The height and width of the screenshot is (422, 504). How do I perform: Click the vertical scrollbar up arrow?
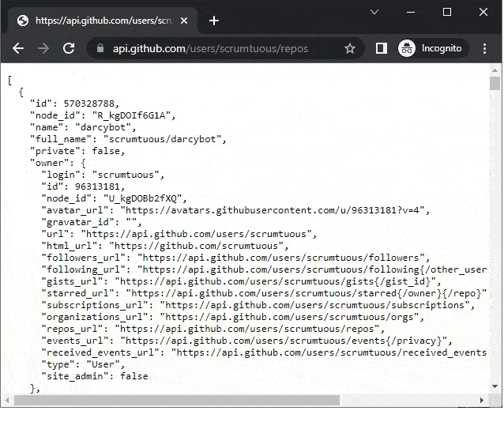(x=495, y=70)
